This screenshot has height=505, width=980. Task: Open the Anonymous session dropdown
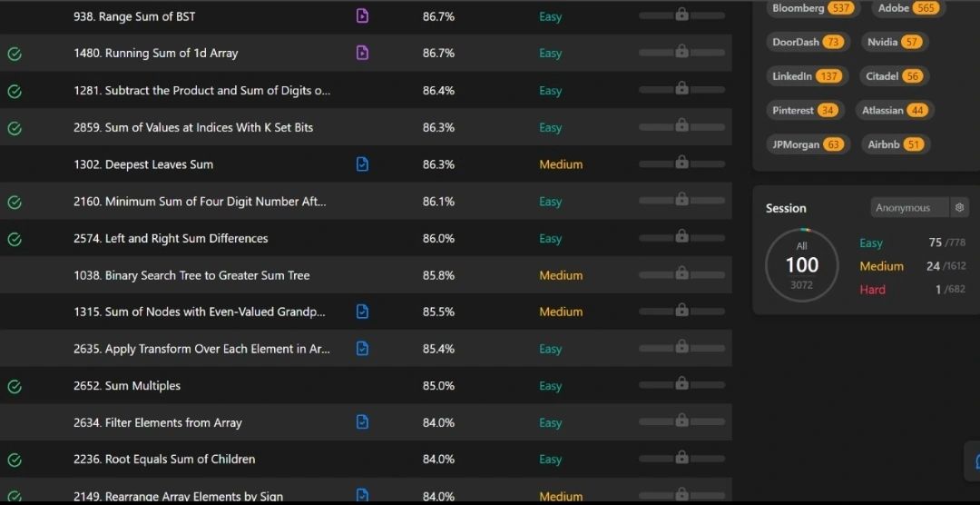click(909, 208)
